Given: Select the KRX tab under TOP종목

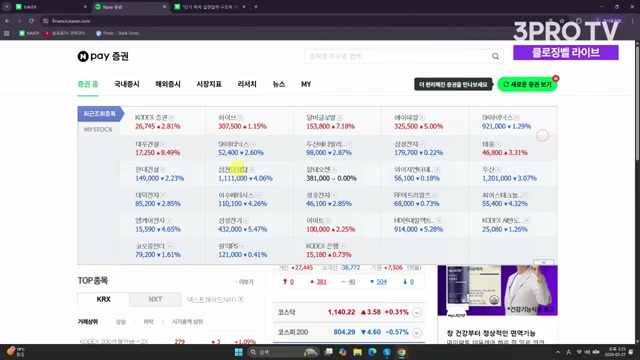Looking at the screenshot, I should click(103, 299).
